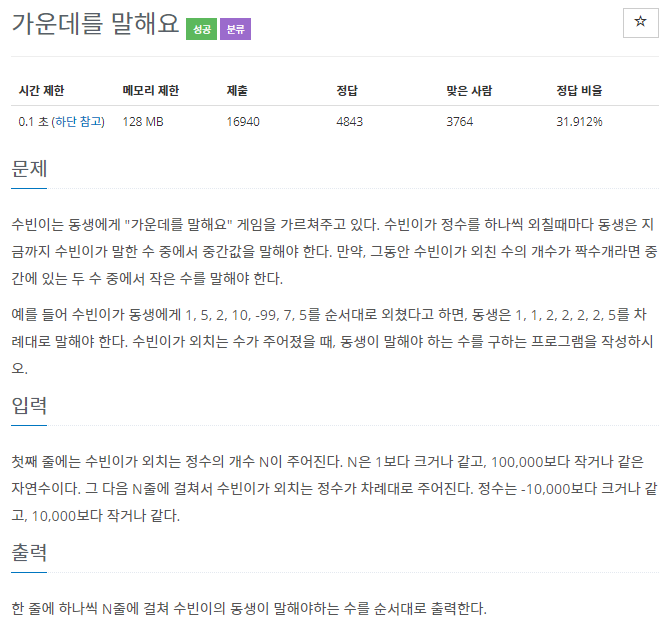Click the green 성공 badge
The width and height of the screenshot is (671, 632).
(x=202, y=29)
